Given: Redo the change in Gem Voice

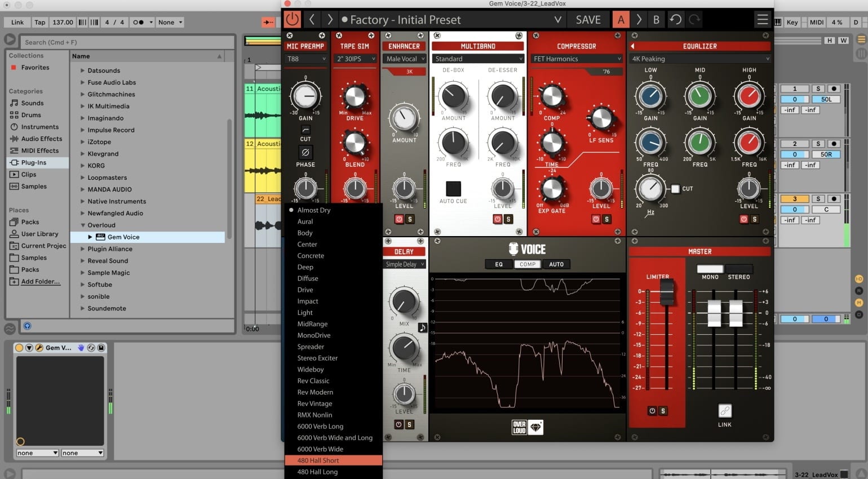Looking at the screenshot, I should [x=694, y=20].
